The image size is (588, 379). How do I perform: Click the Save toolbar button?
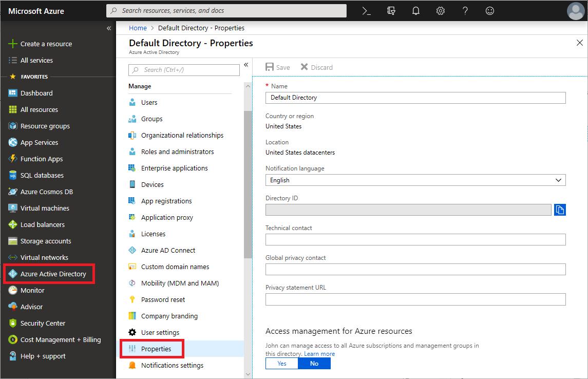278,67
